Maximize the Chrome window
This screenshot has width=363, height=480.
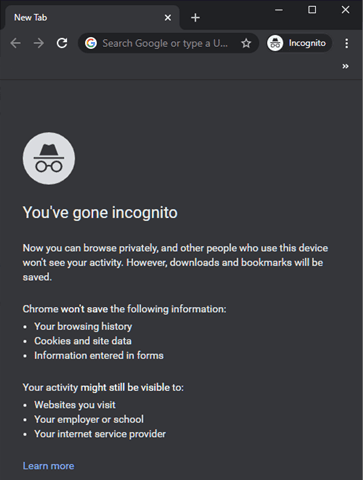click(312, 10)
